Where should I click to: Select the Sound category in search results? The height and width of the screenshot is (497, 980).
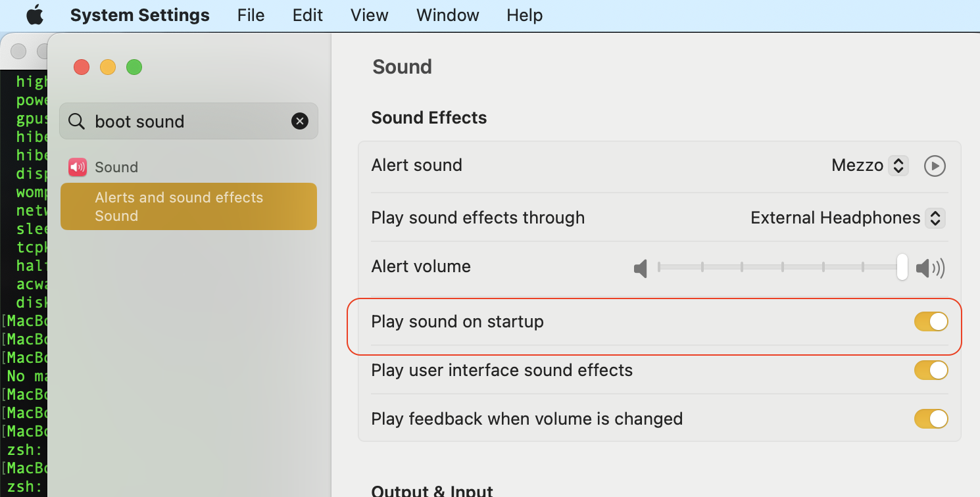point(116,167)
